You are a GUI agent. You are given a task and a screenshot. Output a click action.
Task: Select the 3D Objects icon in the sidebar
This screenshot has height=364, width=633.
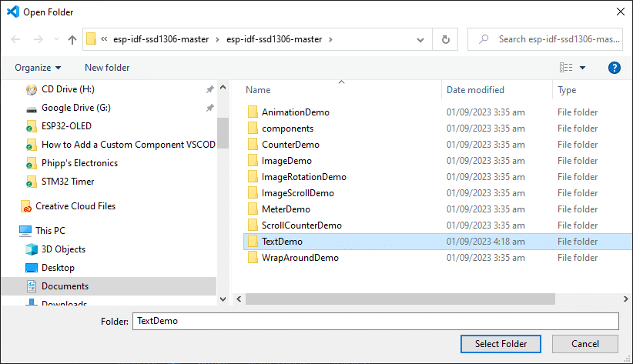[x=32, y=249]
